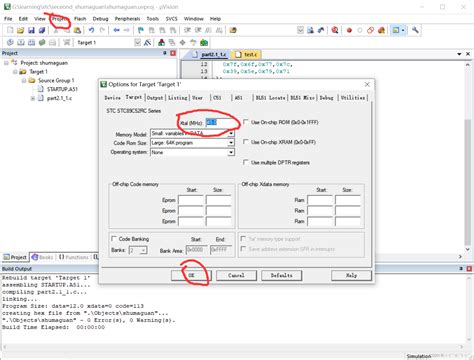Click the Configuration wrench icon
Screen dimensions: 474x360
pos(415,30)
